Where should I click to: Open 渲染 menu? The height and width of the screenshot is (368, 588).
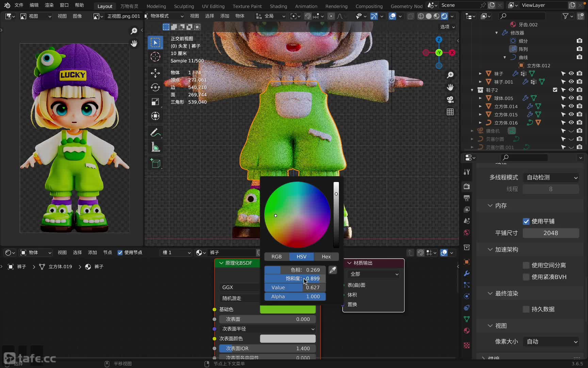tap(49, 5)
